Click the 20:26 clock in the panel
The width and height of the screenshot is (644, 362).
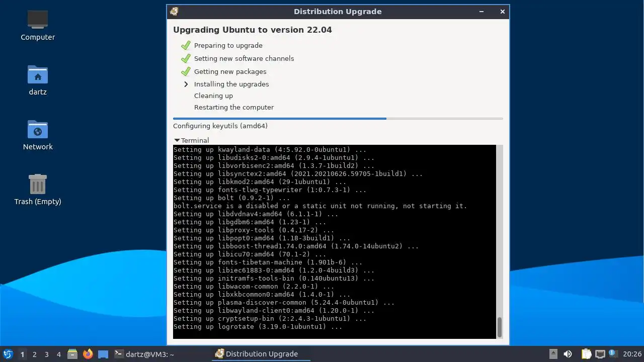point(632,354)
